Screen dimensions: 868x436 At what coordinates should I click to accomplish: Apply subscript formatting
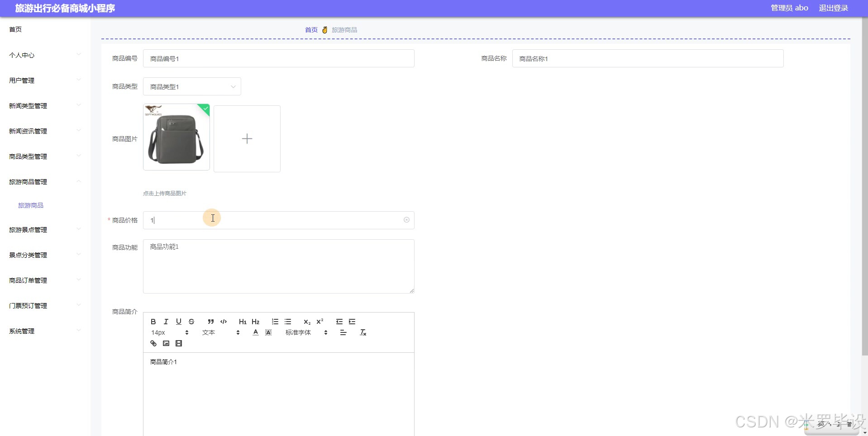point(307,322)
